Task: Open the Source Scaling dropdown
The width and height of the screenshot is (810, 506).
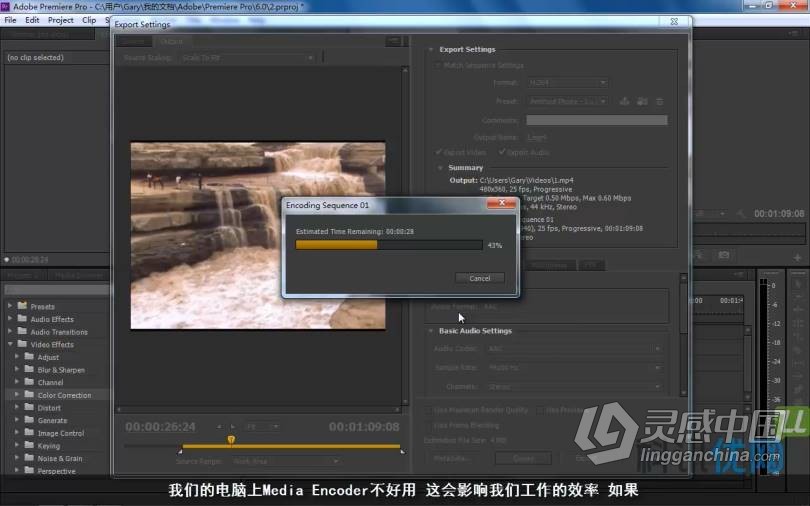Action: point(247,58)
